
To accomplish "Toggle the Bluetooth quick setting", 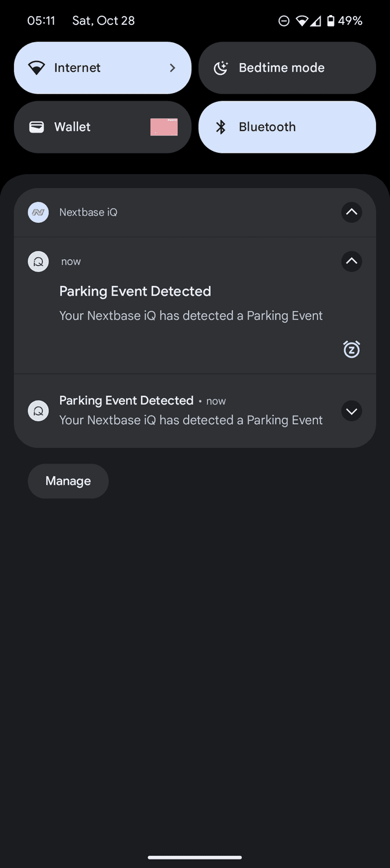I will pos(287,127).
